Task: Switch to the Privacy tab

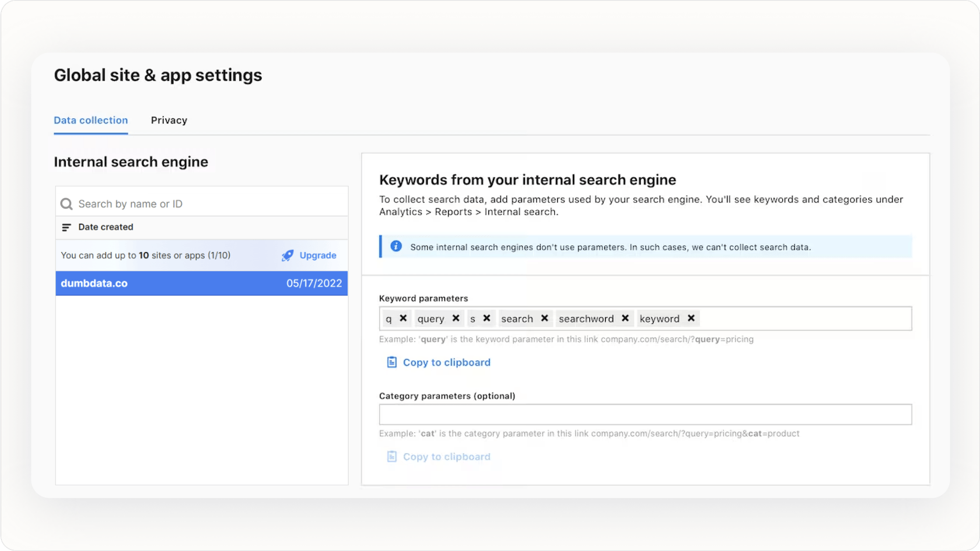Action: click(x=169, y=120)
